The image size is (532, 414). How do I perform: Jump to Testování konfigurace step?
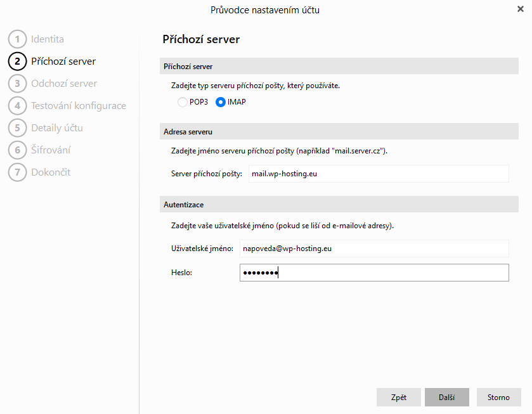(x=79, y=106)
